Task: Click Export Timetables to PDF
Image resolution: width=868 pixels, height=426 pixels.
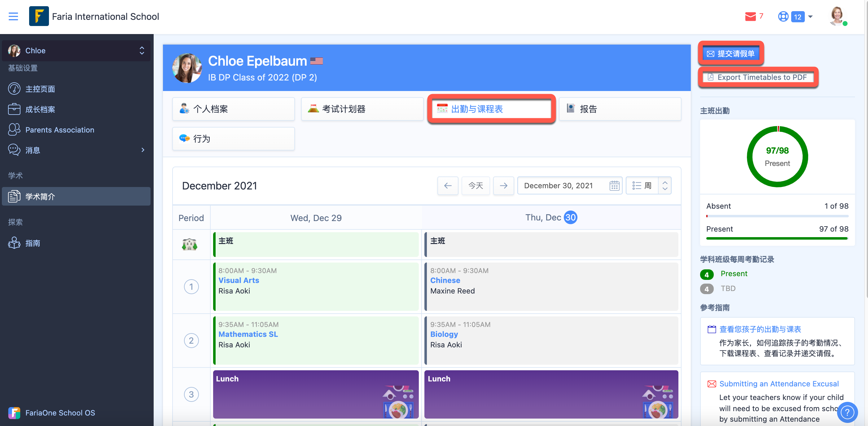Action: (758, 77)
